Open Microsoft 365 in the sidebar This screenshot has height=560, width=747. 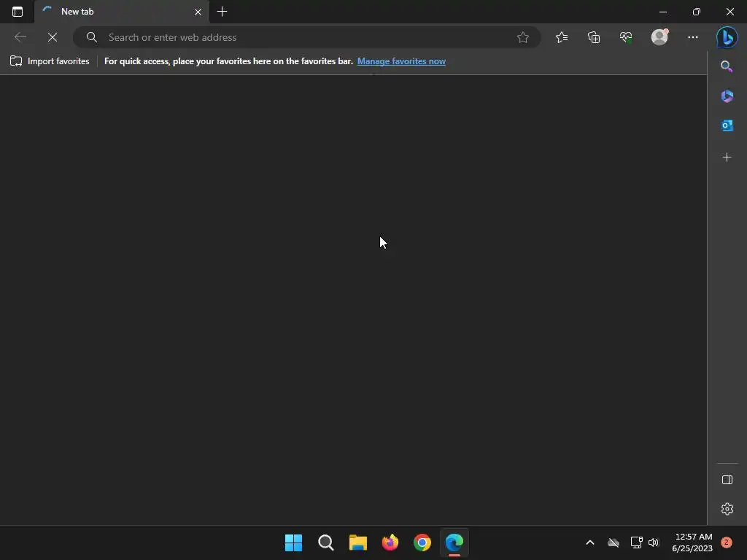tap(727, 96)
